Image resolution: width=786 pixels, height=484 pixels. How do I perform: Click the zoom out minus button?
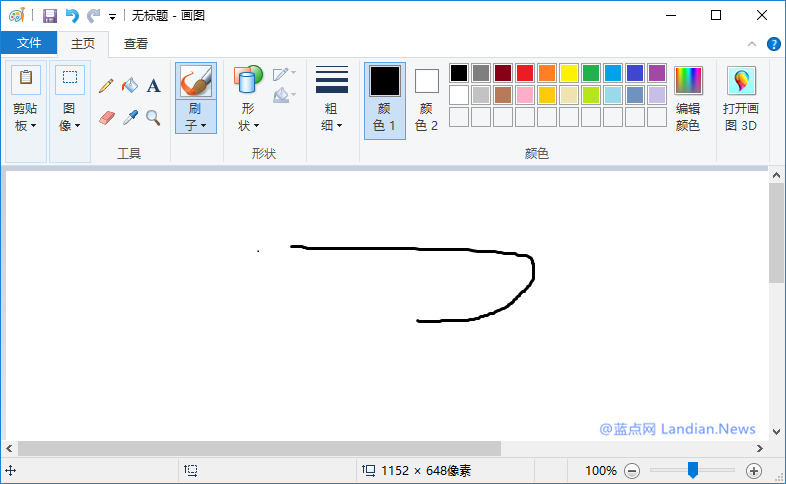(x=632, y=471)
